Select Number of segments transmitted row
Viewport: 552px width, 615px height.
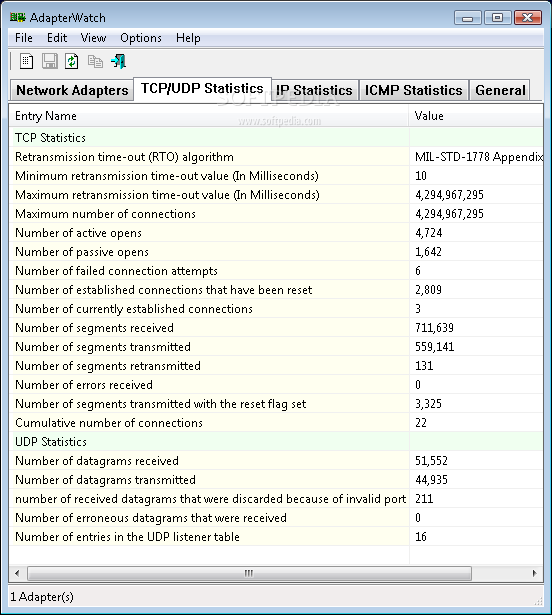pos(276,347)
